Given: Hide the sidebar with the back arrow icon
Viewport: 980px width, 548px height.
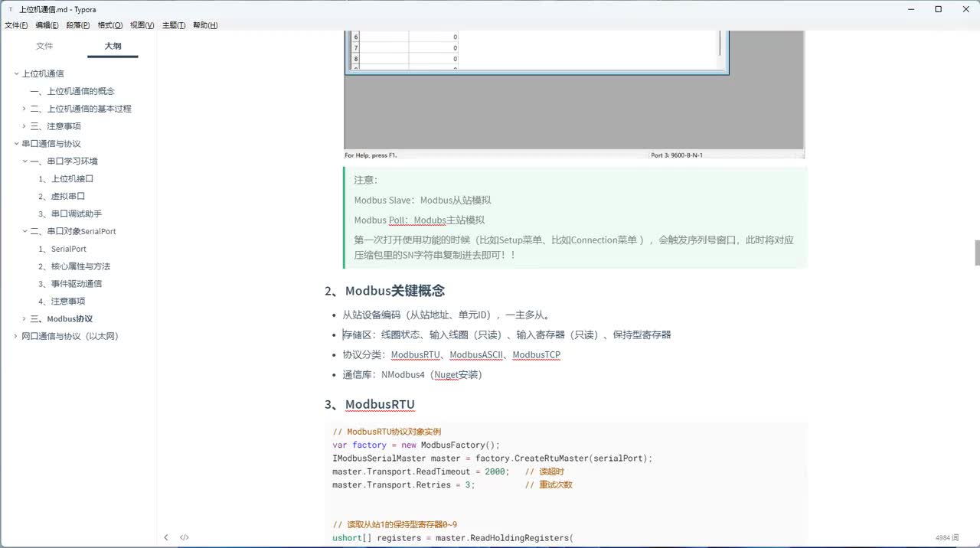Looking at the screenshot, I should [166, 537].
